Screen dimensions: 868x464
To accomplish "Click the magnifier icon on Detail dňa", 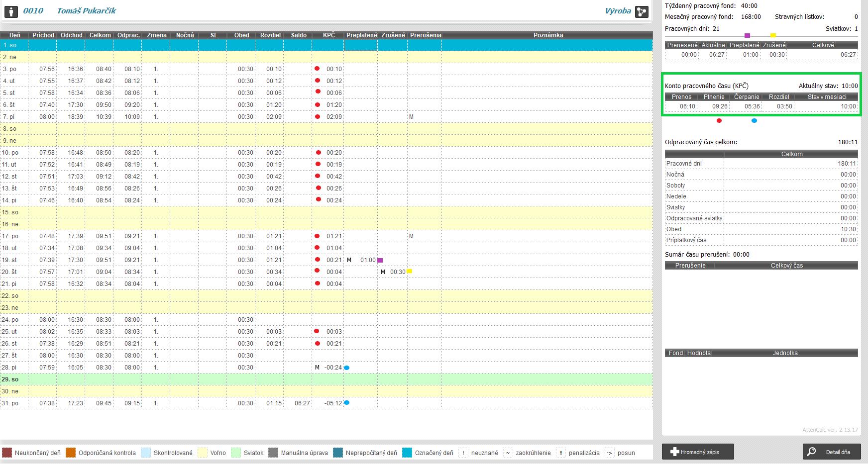I will click(811, 452).
